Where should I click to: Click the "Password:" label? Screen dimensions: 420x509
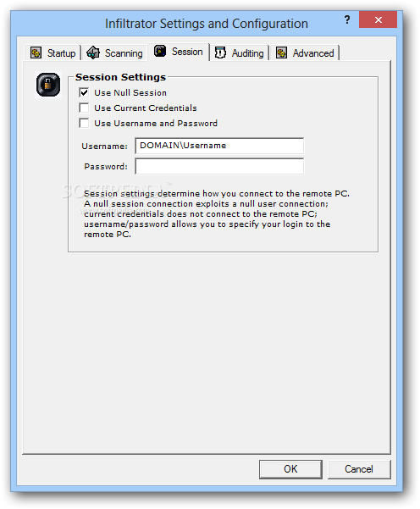106,167
